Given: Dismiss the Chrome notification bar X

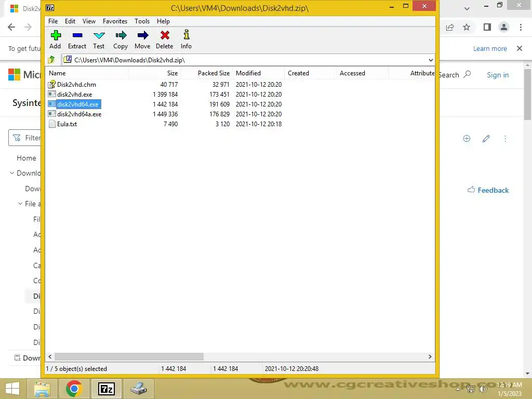Looking at the screenshot, I should (x=520, y=48).
